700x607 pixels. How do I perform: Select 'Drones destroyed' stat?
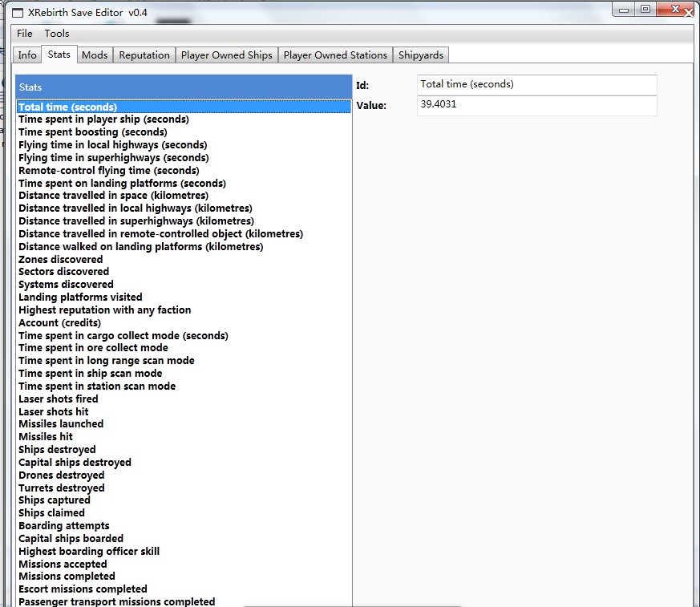click(x=184, y=475)
